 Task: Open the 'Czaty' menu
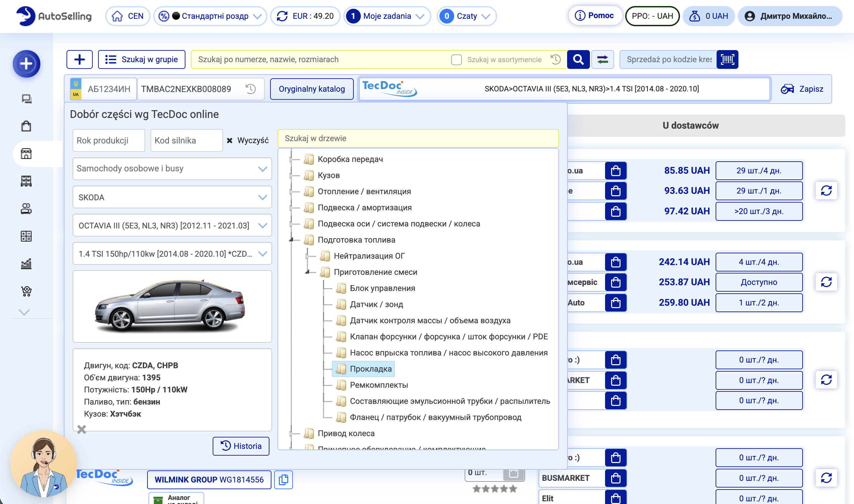tap(467, 16)
